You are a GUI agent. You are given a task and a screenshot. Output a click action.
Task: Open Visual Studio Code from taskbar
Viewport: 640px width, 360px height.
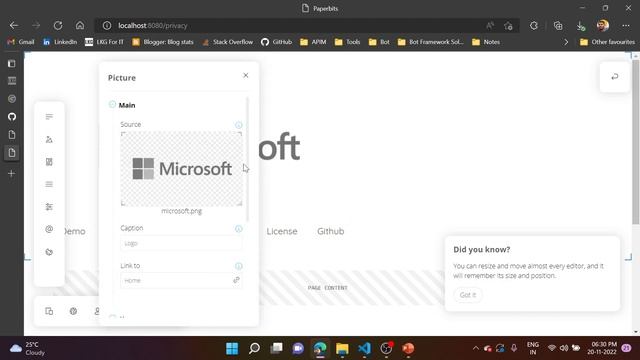(x=364, y=348)
